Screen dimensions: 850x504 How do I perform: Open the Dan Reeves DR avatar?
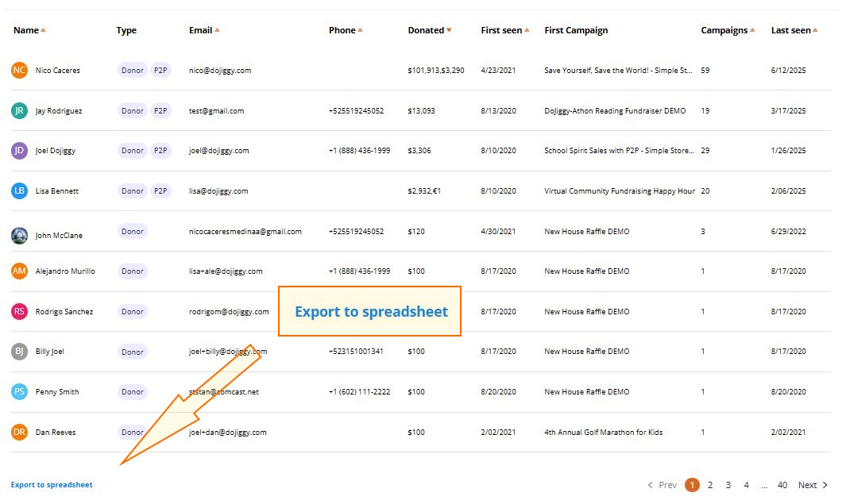(21, 432)
